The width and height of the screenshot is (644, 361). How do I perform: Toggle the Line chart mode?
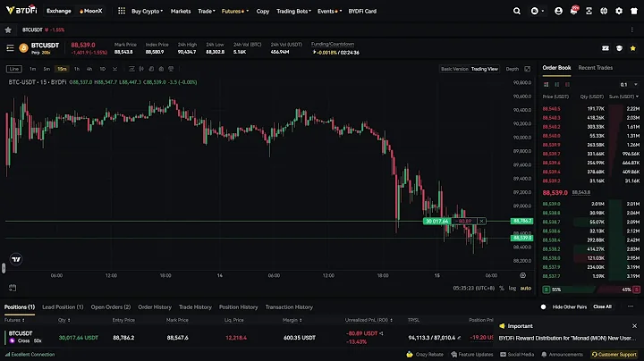pyautogui.click(x=14, y=69)
